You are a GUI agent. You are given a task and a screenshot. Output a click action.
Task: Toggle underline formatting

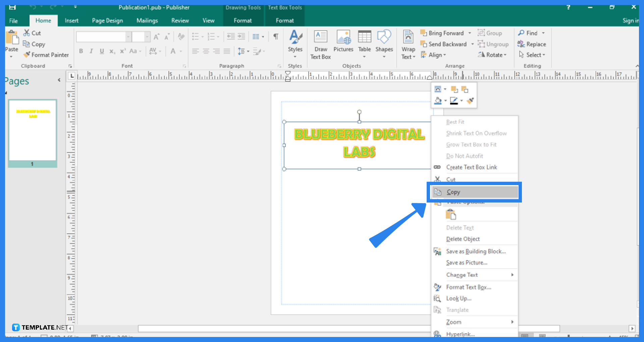(101, 51)
